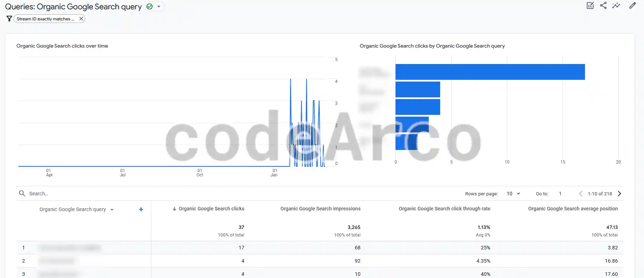Go to the next table page
This screenshot has width=644, height=278.
(620, 194)
